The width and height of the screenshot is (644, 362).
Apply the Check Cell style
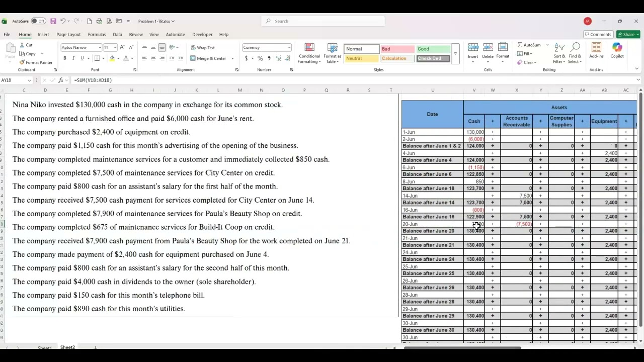[x=434, y=58]
